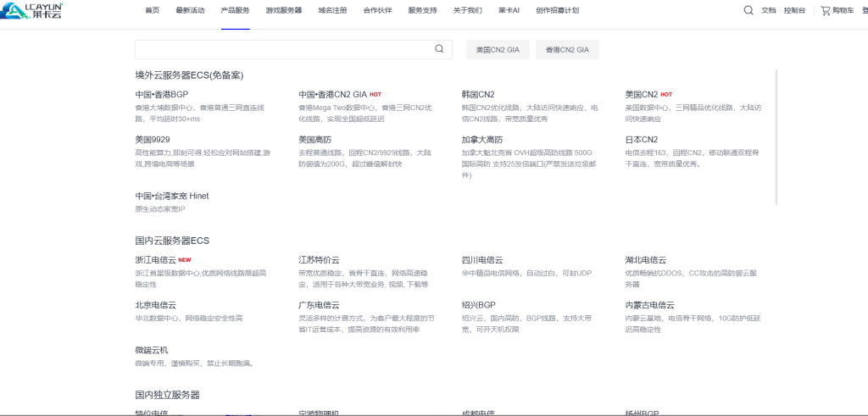Open the 中国•香港BGP product link

[161, 94]
